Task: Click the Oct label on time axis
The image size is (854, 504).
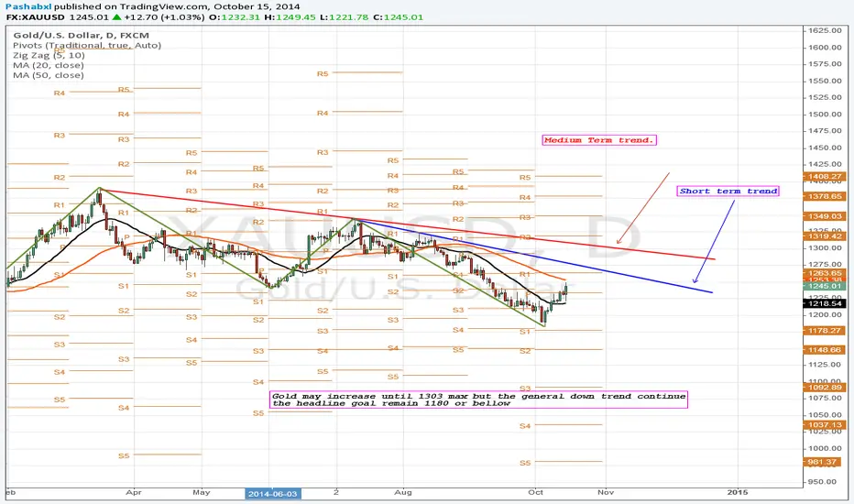Action: pos(535,492)
